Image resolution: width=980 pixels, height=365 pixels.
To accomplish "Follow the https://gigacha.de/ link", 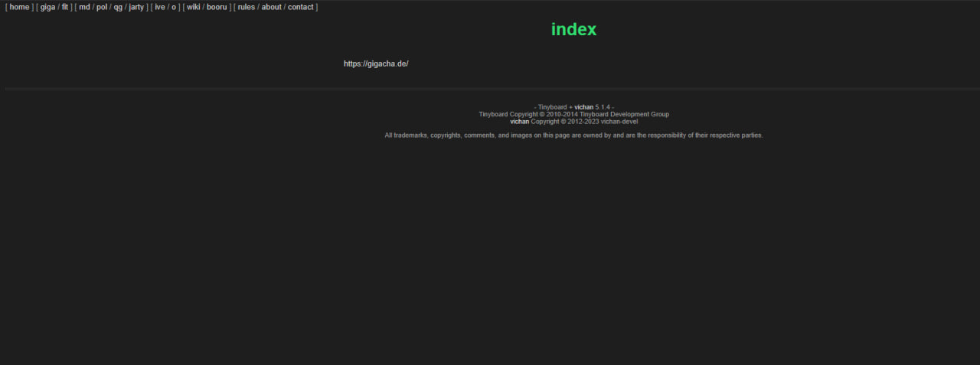I will point(376,64).
